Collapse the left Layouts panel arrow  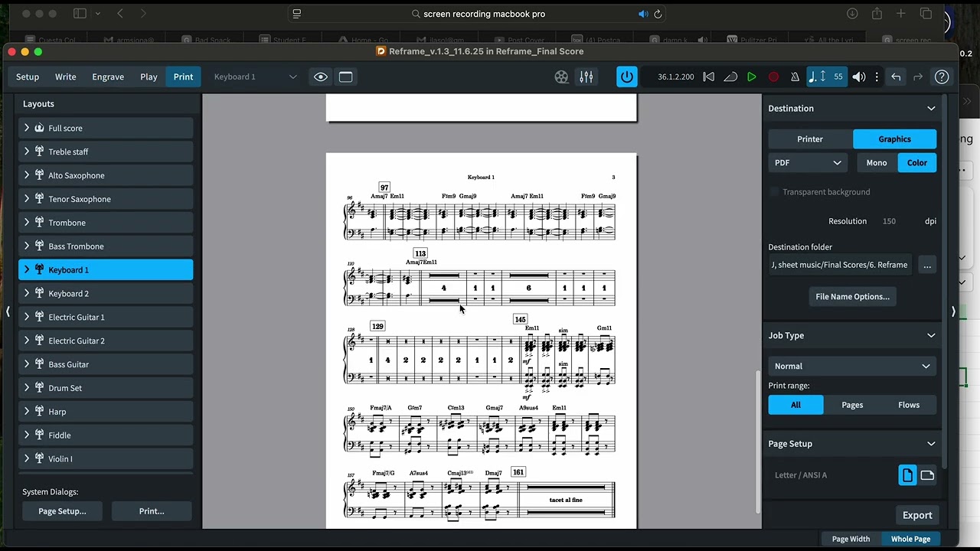pyautogui.click(x=8, y=311)
